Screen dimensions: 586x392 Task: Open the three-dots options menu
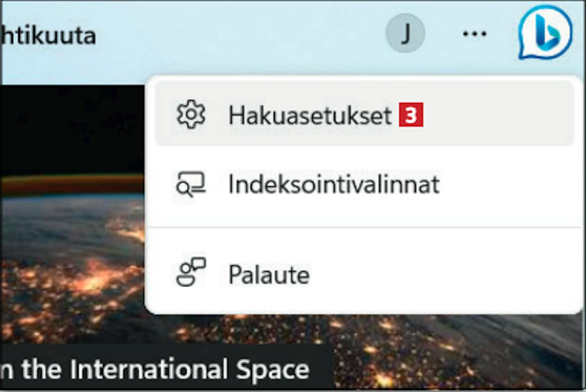coord(474,34)
